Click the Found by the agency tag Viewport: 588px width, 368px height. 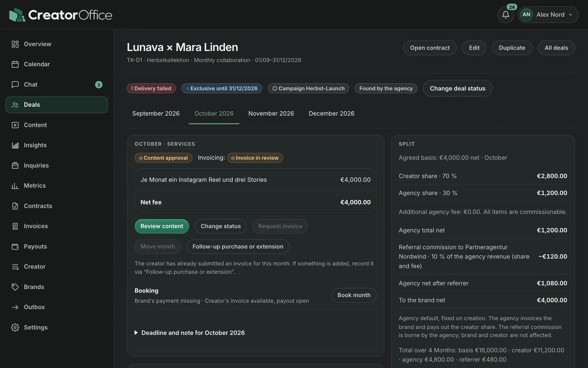click(386, 88)
